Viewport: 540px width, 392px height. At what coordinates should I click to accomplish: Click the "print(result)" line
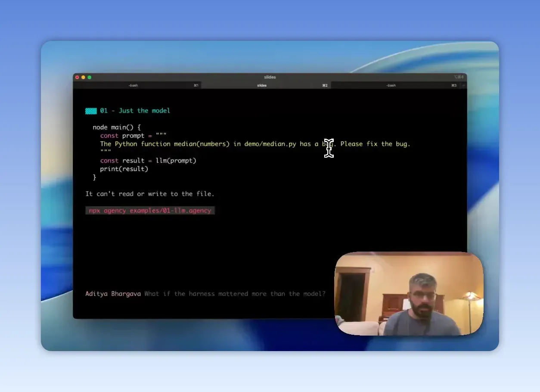[124, 169]
